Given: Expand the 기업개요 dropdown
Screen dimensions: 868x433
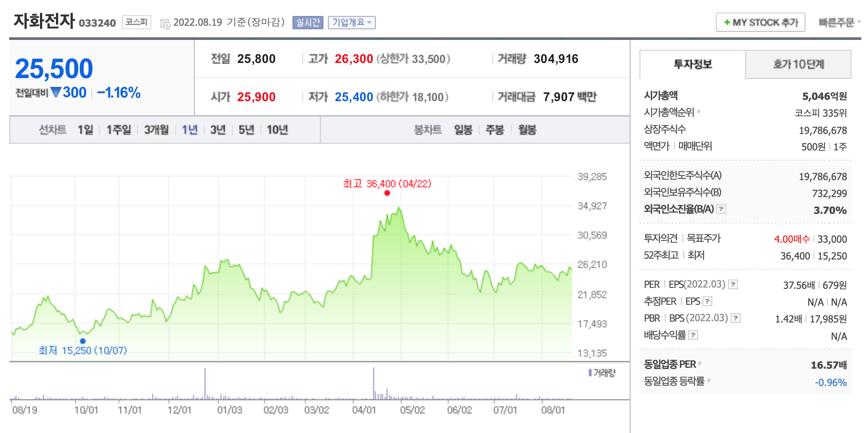Looking at the screenshot, I should [x=352, y=23].
